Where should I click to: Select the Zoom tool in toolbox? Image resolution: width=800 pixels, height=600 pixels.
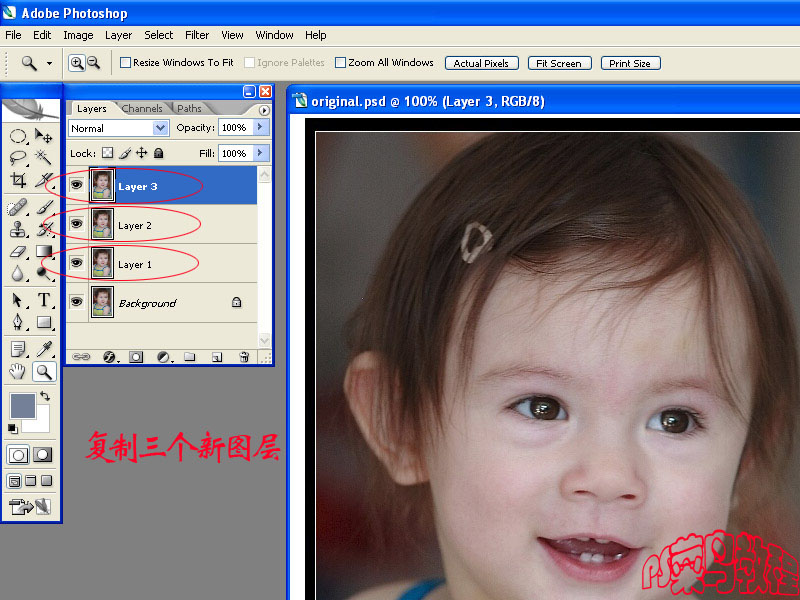44,371
